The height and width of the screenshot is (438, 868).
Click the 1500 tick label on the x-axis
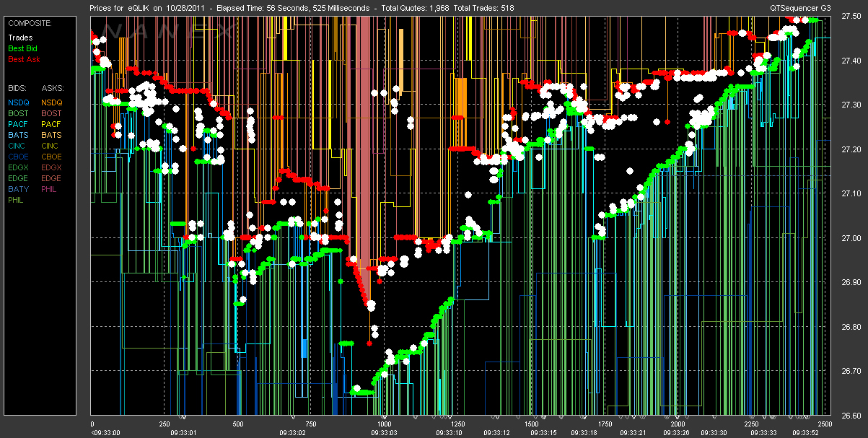(x=530, y=424)
